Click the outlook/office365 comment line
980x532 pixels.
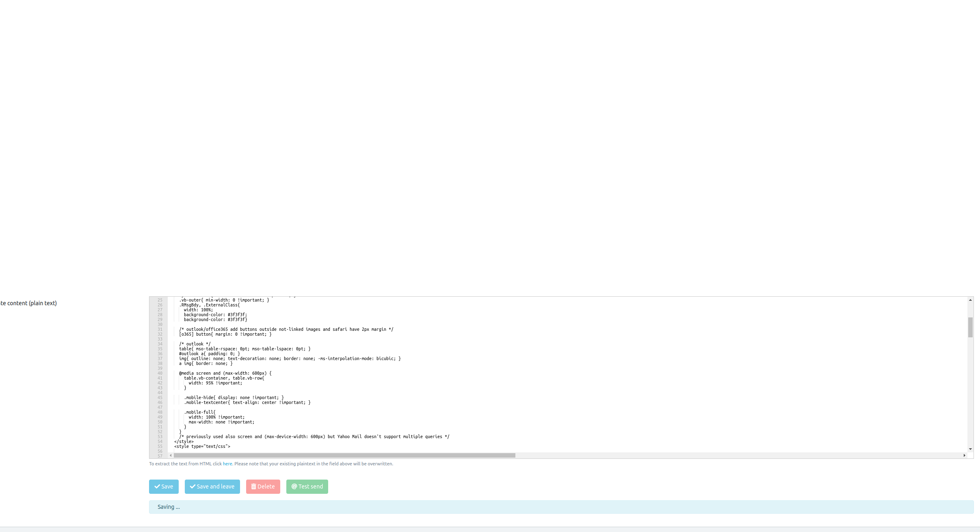286,329
